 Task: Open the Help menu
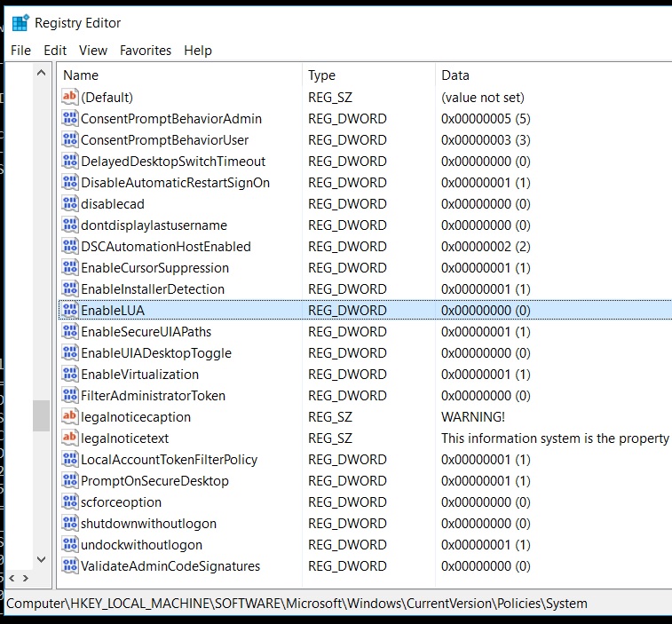[198, 51]
